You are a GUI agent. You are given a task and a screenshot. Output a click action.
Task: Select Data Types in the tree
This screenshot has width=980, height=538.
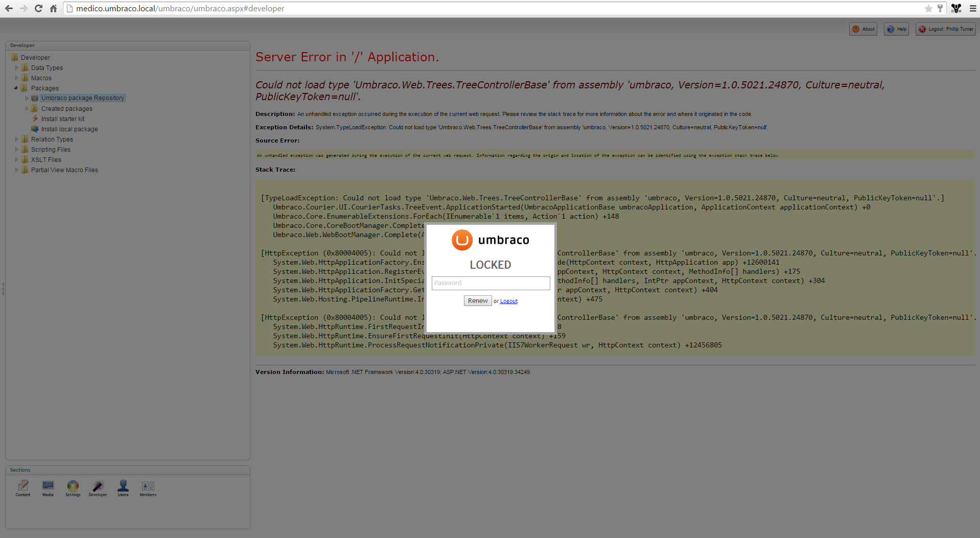coord(47,68)
